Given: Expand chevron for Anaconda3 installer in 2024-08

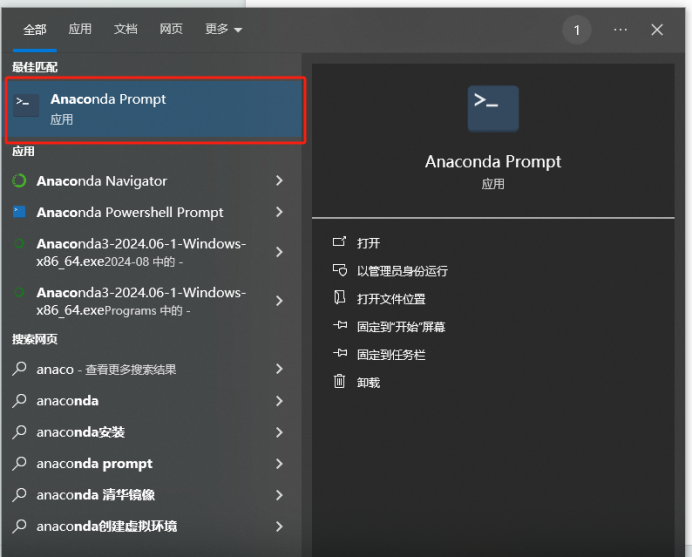Looking at the screenshot, I should pyautogui.click(x=279, y=252).
